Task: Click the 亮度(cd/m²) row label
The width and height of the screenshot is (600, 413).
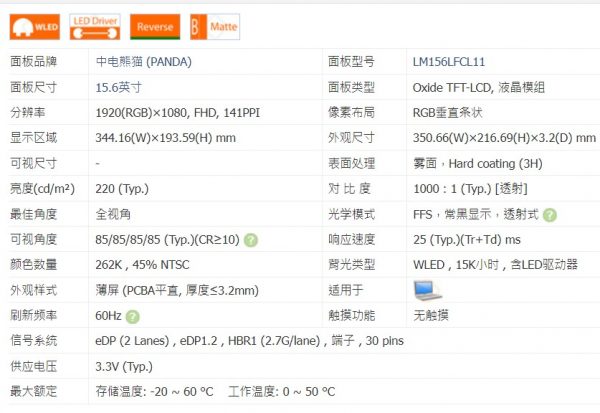Action: coord(42,189)
